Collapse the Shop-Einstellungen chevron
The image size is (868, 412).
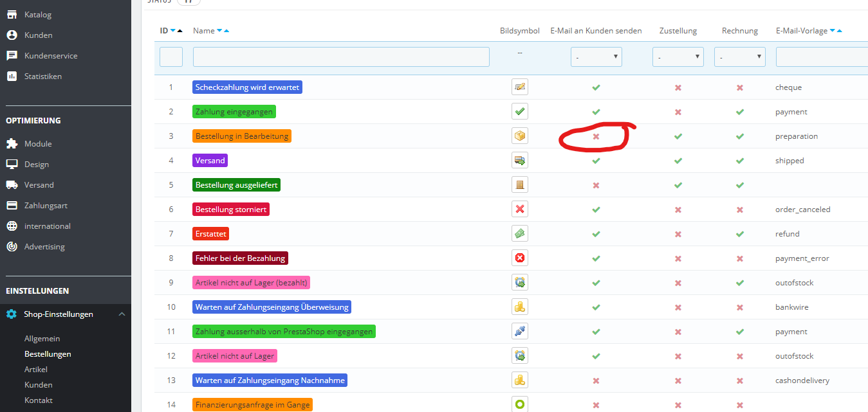click(122, 314)
